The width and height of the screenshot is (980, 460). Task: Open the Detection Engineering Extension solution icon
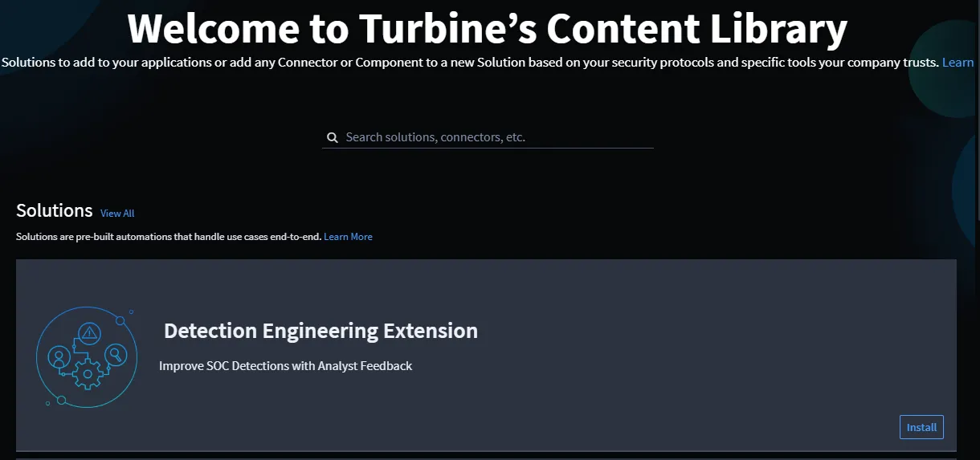86,356
